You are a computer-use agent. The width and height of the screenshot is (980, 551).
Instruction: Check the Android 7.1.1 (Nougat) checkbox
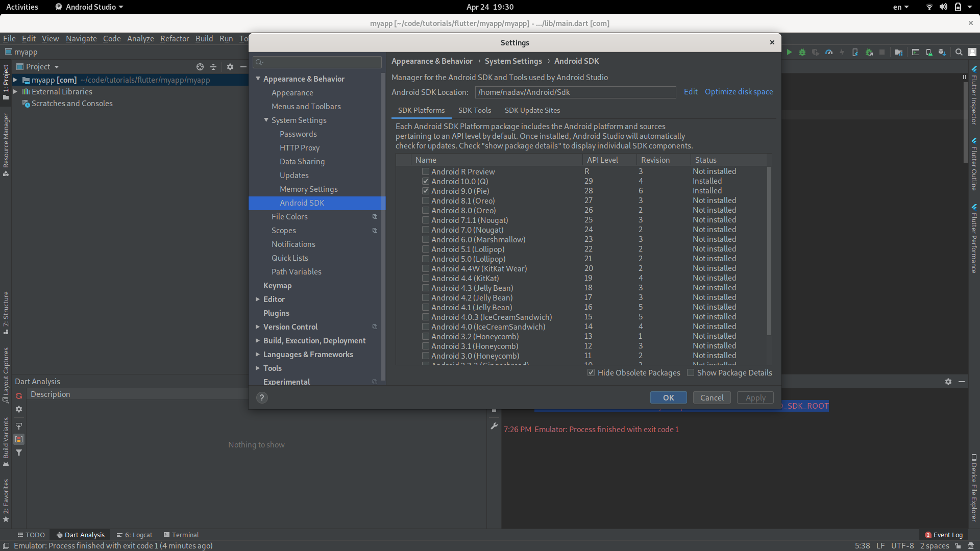click(426, 220)
